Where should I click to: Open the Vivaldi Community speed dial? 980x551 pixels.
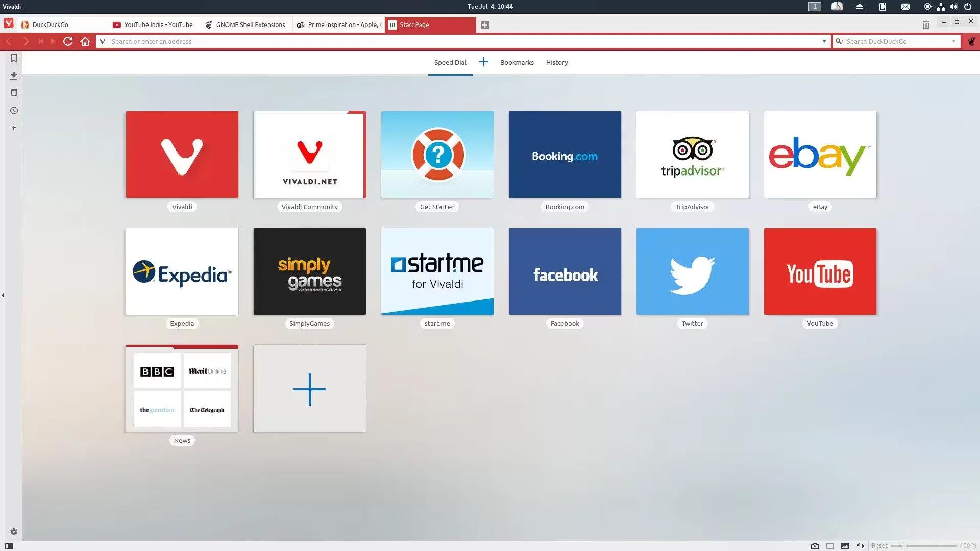[310, 155]
